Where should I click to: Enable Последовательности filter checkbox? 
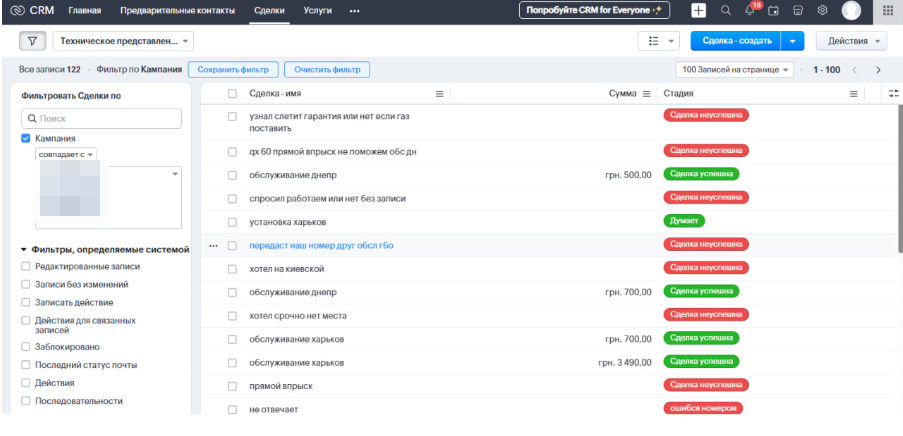(x=25, y=401)
